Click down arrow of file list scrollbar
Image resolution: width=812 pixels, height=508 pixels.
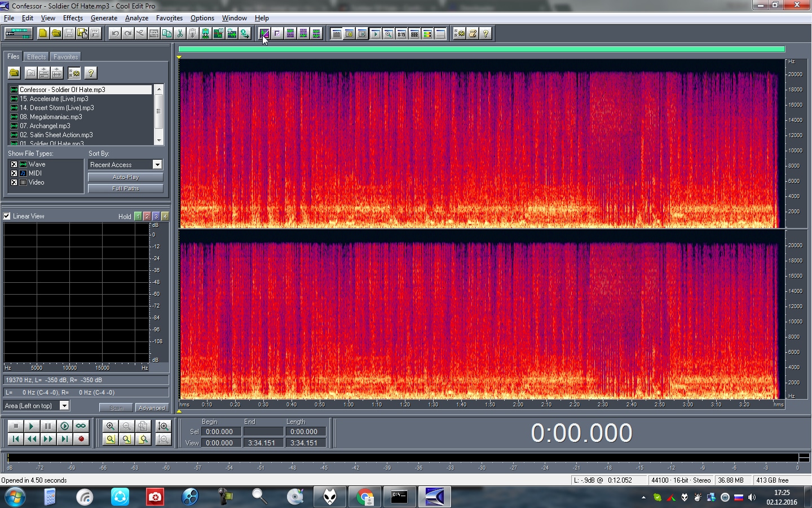point(159,140)
